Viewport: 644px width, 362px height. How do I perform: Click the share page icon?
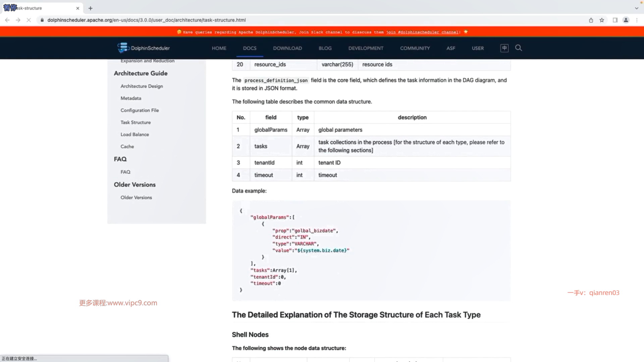591,20
